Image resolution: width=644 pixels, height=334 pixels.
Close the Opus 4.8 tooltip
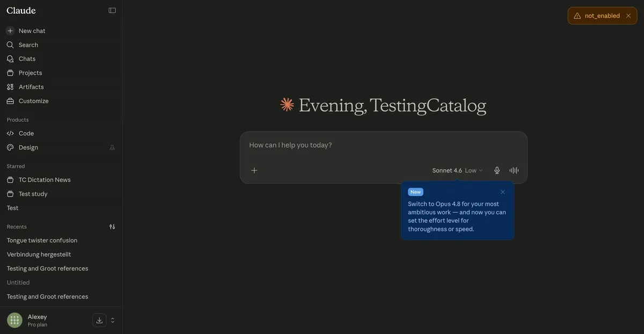503,192
